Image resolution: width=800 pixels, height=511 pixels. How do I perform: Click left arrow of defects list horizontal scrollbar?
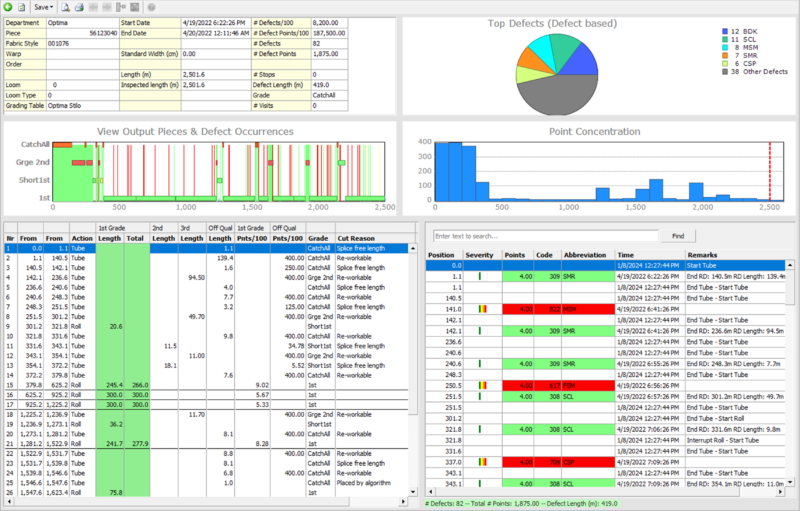431,492
